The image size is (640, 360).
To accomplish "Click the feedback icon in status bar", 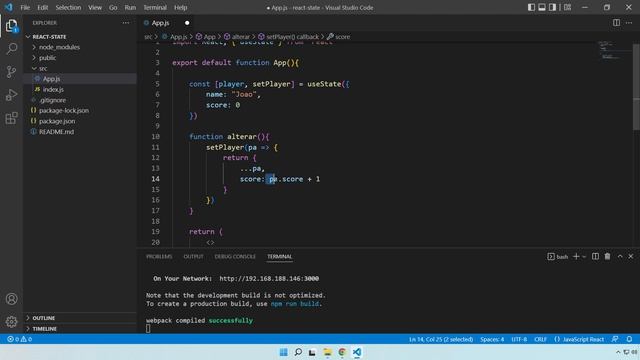I will 615,339.
